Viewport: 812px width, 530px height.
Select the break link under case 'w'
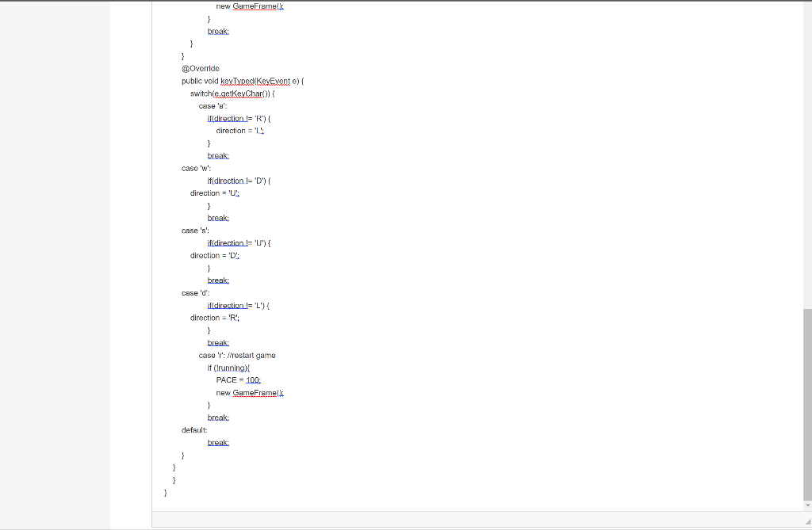click(x=218, y=218)
